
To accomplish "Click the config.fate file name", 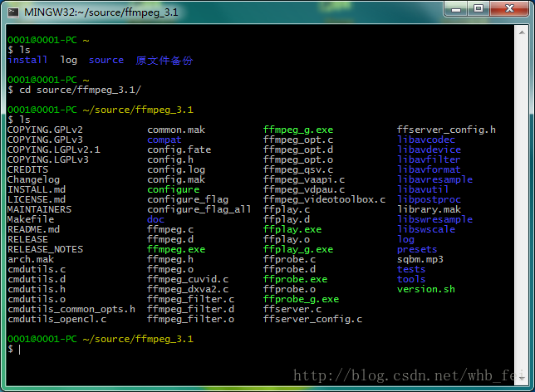I will 179,149.
